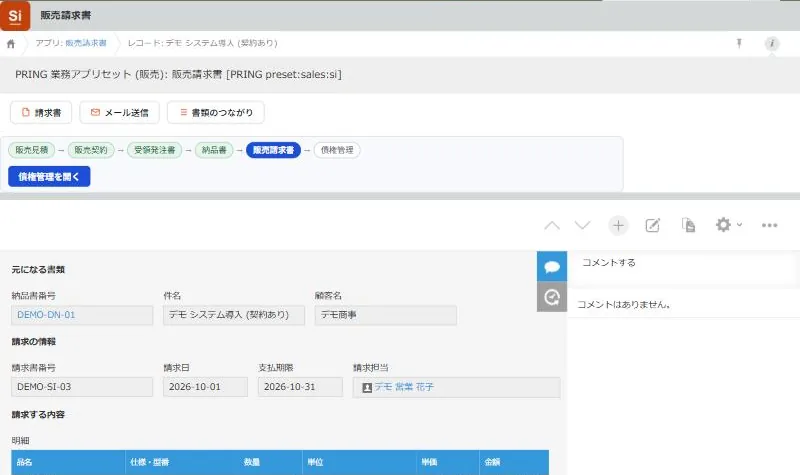
Task: Click the user icon beside デモ 営業 花子
Action: point(367,388)
